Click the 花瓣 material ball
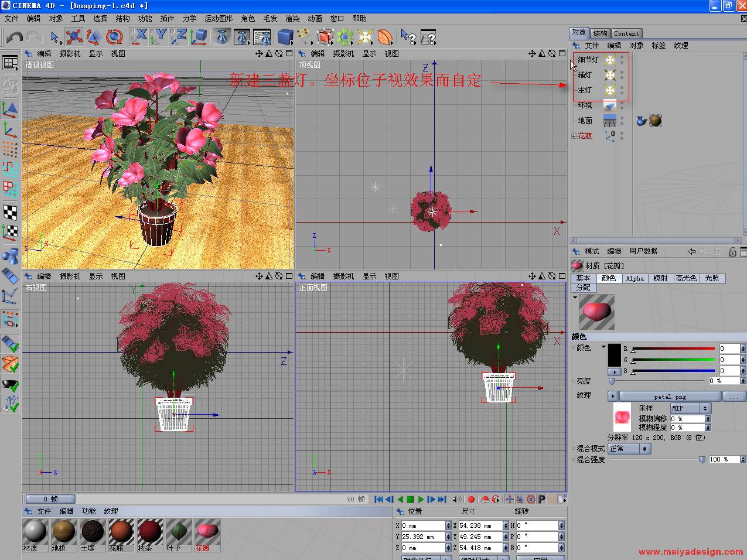This screenshot has width=747, height=560. pos(207,532)
